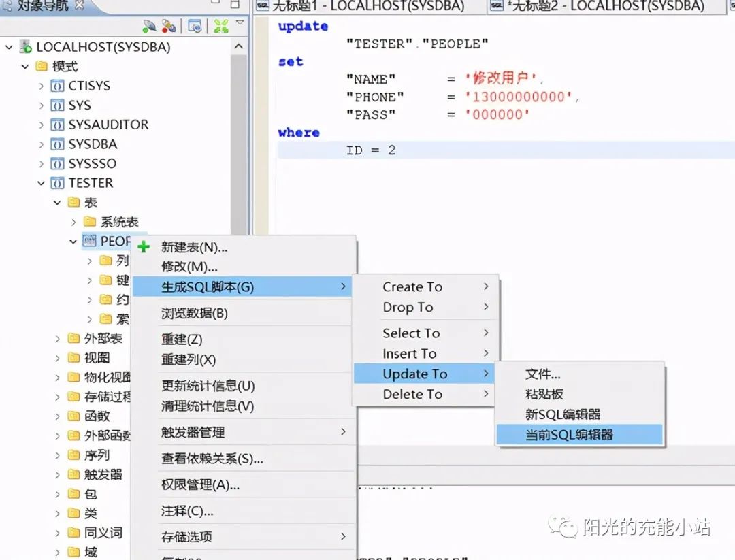Viewport: 735px width, 560px height.
Task: Select 更新统计信息(U) menu entry
Action: (x=242, y=385)
